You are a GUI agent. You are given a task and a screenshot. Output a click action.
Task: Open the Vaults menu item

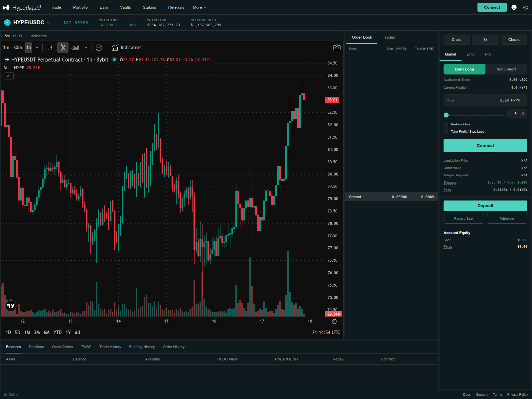coord(125,7)
